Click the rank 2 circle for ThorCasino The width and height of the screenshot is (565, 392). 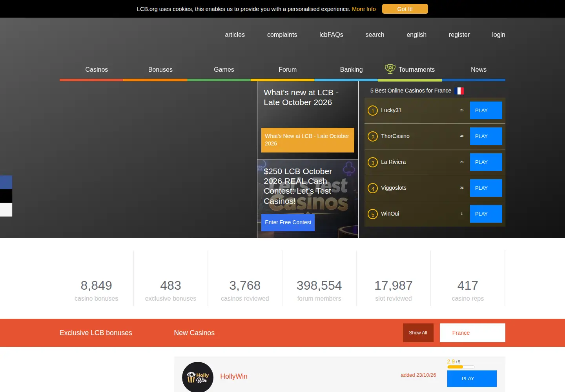[x=373, y=136]
